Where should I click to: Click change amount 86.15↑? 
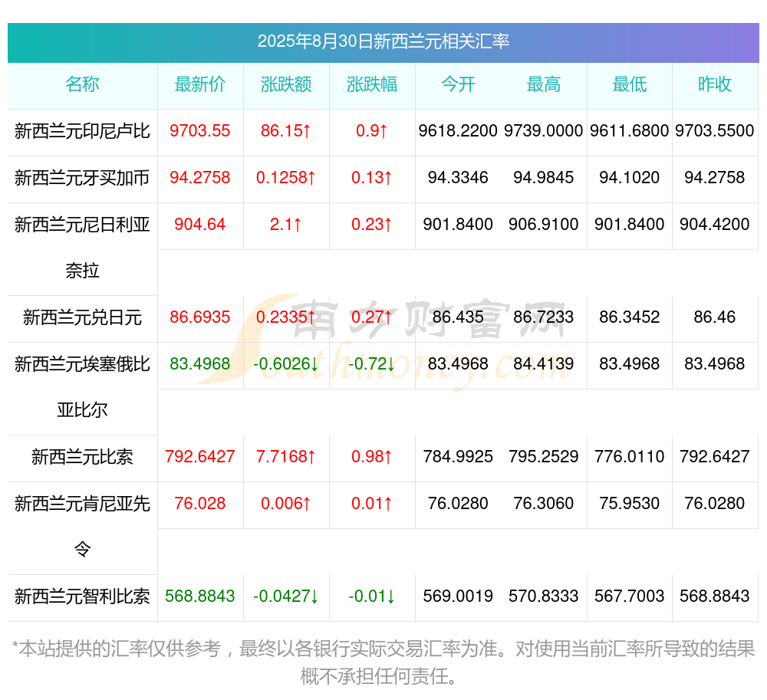(x=285, y=130)
